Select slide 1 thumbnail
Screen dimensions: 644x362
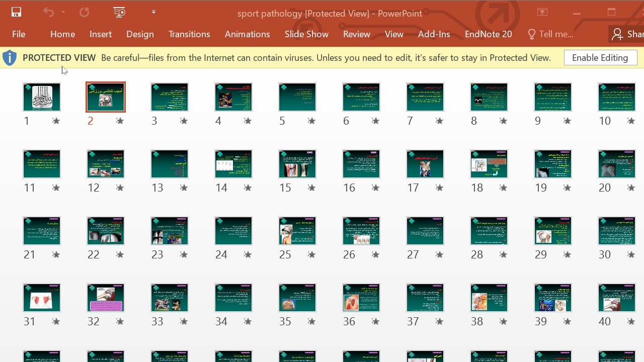point(42,97)
